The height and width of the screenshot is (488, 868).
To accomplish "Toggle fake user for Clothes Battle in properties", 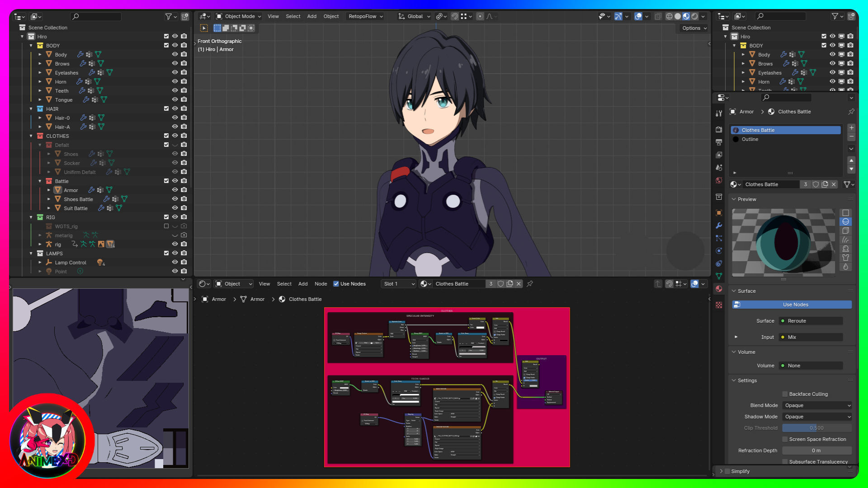I will (x=816, y=184).
